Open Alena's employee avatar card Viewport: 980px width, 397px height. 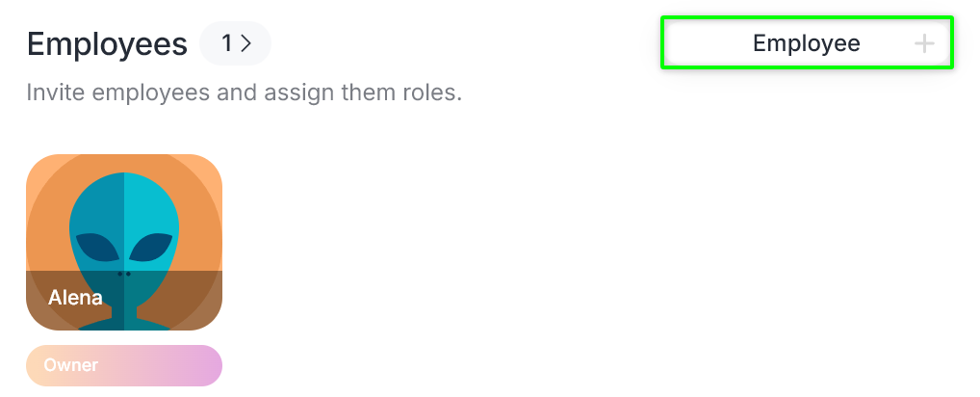[124, 242]
